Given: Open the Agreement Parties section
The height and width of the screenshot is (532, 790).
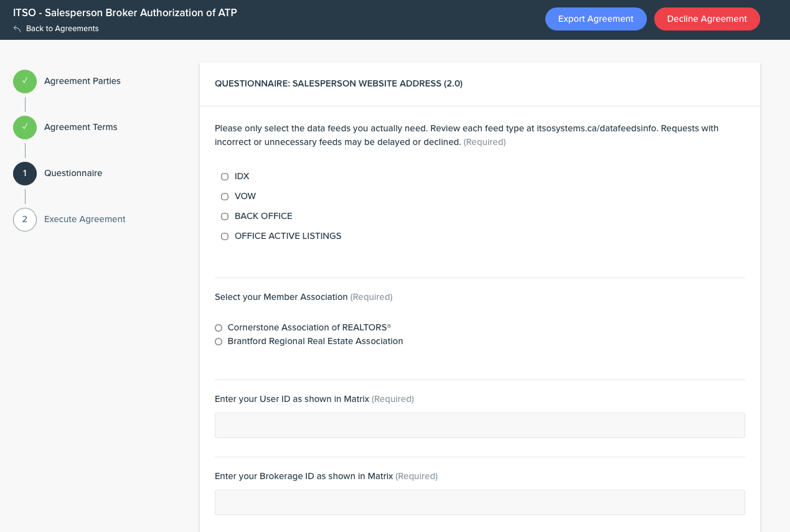Looking at the screenshot, I should point(82,82).
